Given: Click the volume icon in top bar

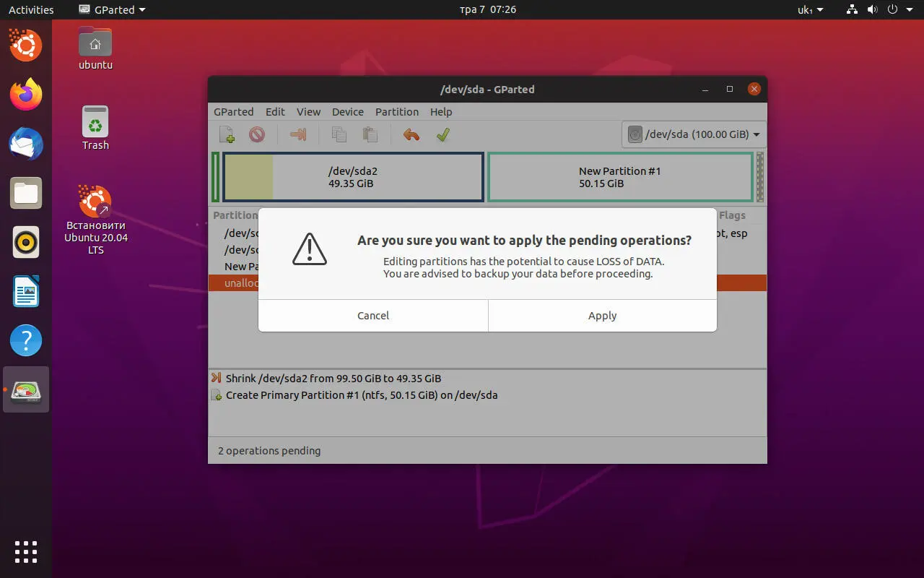Looking at the screenshot, I should (873, 10).
